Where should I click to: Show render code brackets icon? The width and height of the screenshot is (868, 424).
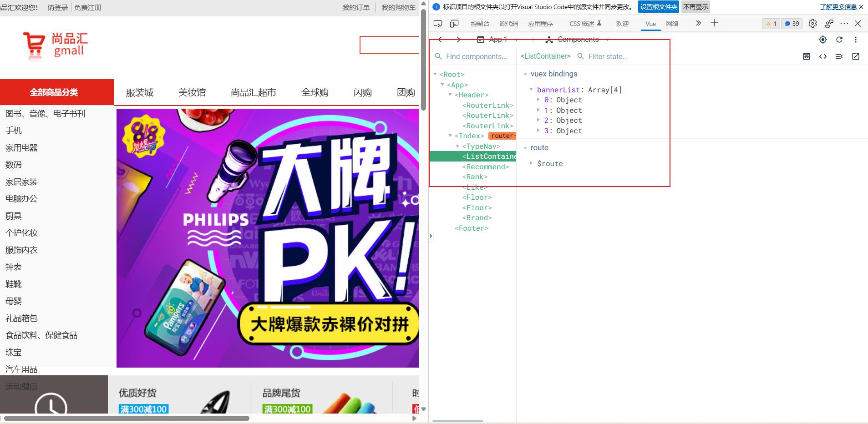point(823,56)
